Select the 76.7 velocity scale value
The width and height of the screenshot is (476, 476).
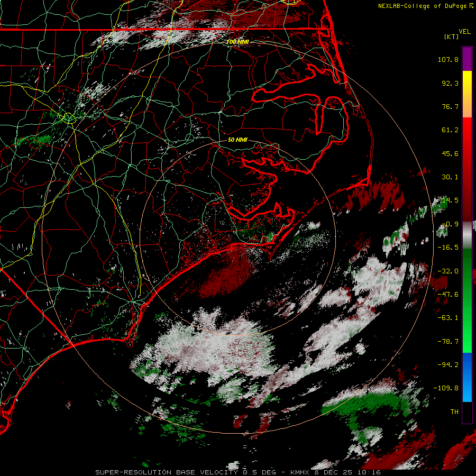450,106
